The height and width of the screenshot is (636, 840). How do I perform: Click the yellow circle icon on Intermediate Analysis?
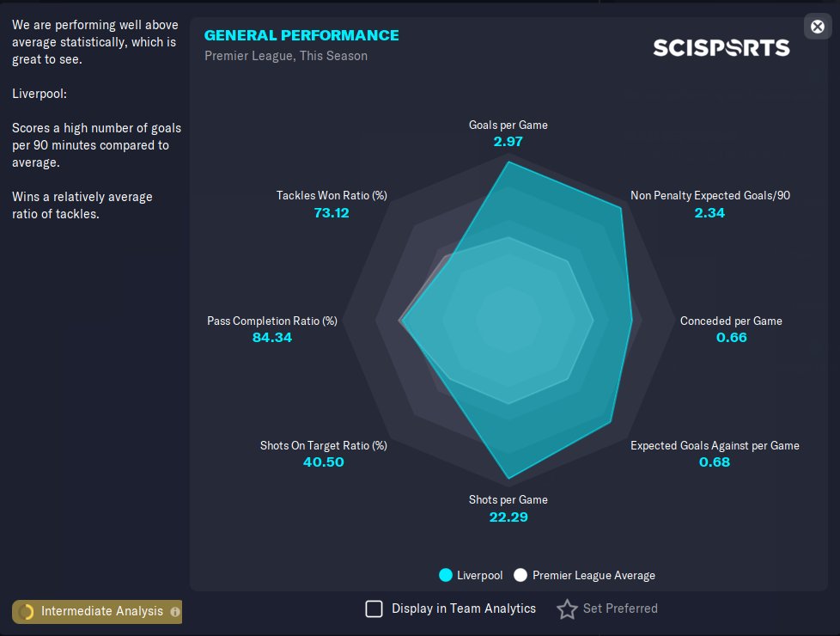[27, 612]
